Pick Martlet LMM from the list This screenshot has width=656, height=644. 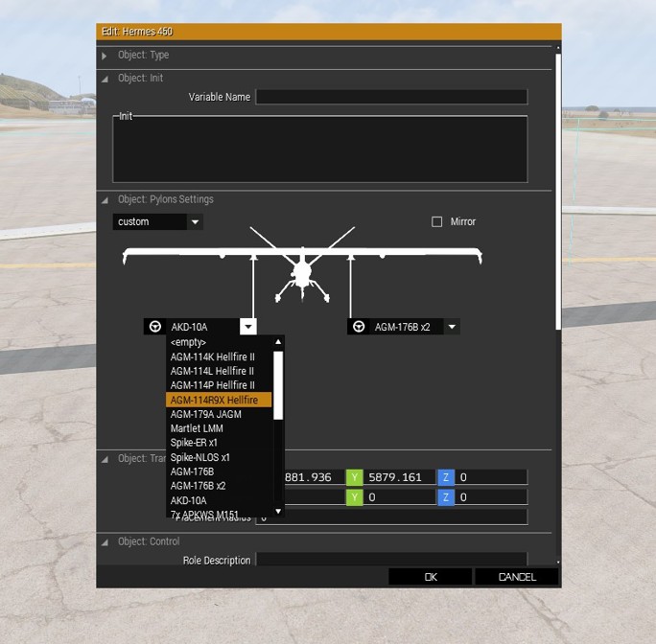tap(219, 428)
